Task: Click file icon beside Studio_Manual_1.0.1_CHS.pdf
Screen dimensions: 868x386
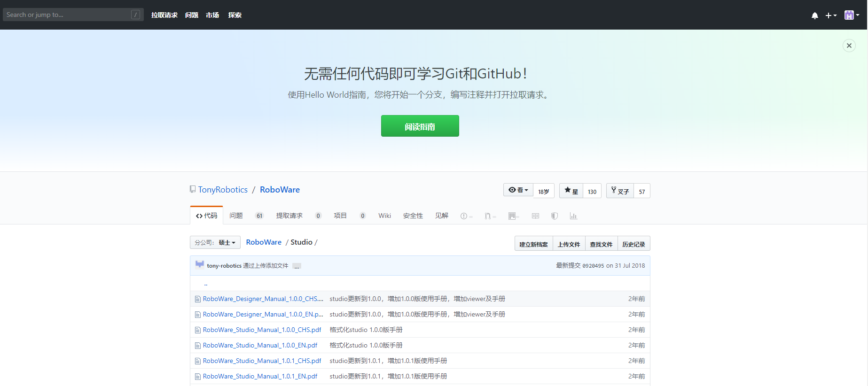Action: pos(198,361)
